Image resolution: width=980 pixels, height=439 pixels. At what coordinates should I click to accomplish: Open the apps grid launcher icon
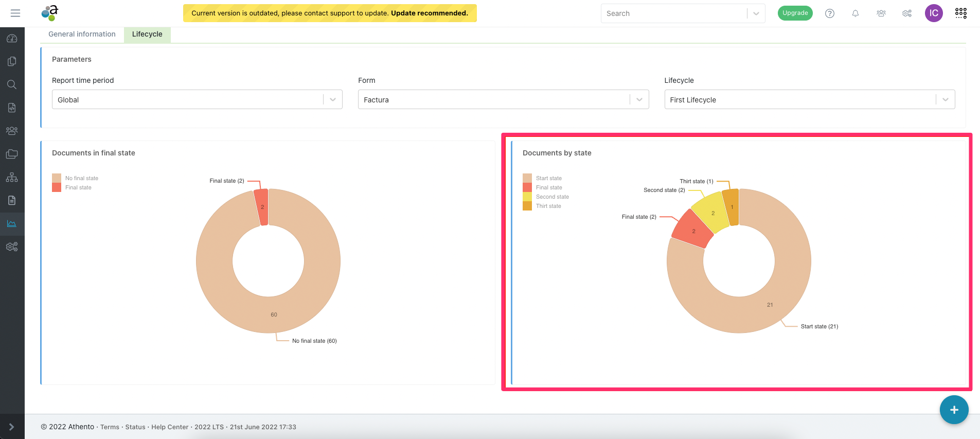(x=960, y=13)
